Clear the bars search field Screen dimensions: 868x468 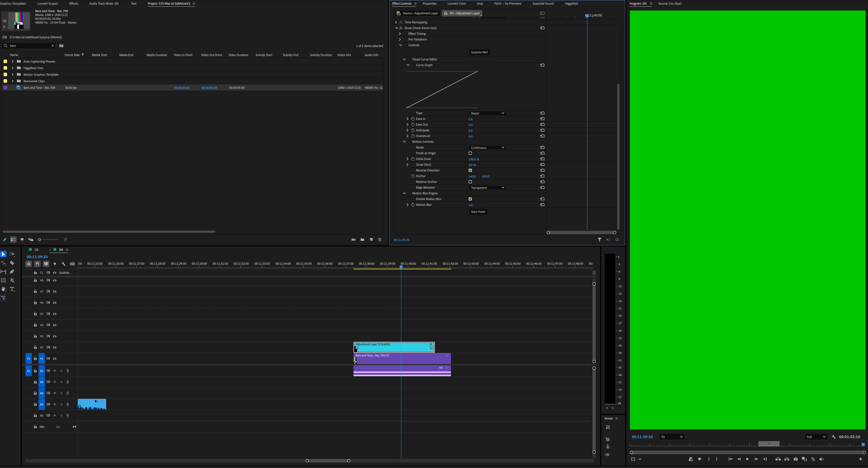coord(53,46)
